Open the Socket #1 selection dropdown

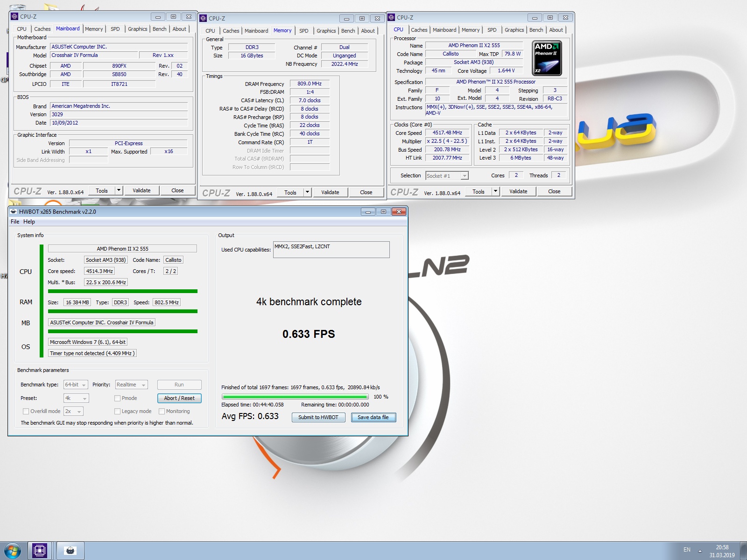coord(447,175)
